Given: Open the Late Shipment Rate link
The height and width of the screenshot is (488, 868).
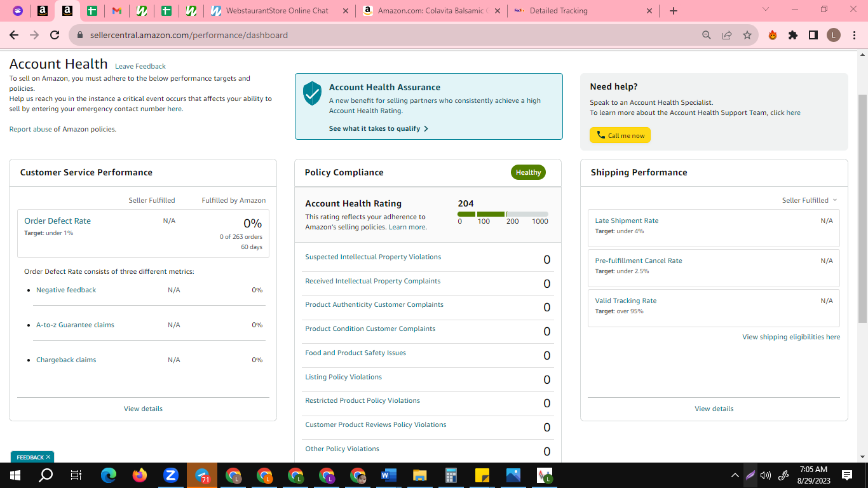Looking at the screenshot, I should [x=627, y=220].
